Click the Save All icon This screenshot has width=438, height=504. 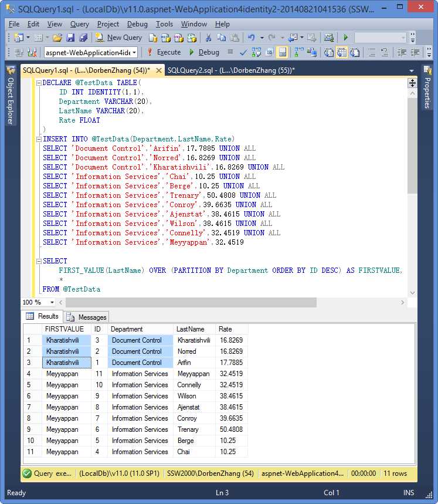(83, 38)
